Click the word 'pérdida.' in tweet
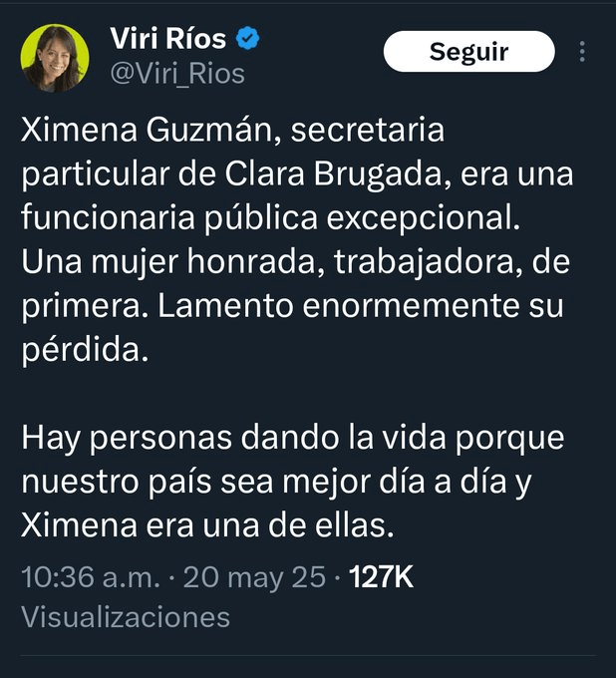 (85, 351)
